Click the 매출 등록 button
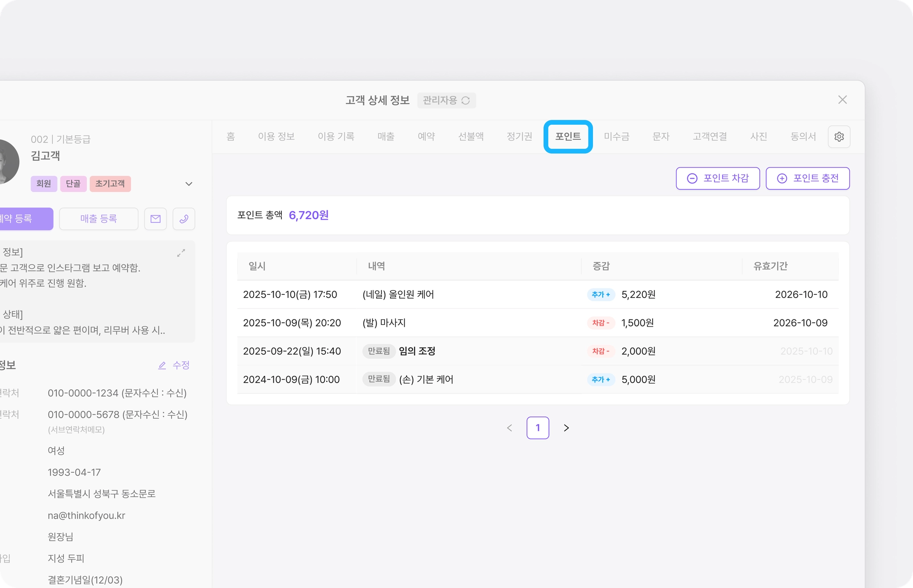Screen dimensions: 913x588 click(x=99, y=219)
